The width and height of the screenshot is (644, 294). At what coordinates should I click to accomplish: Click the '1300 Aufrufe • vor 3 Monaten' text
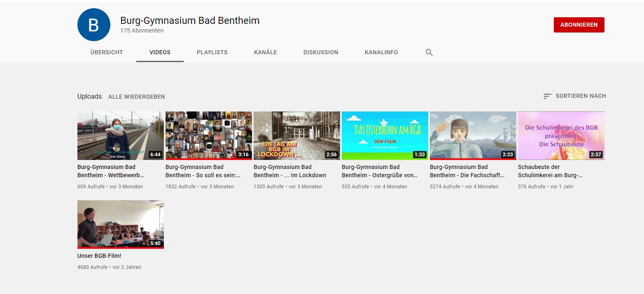point(288,187)
